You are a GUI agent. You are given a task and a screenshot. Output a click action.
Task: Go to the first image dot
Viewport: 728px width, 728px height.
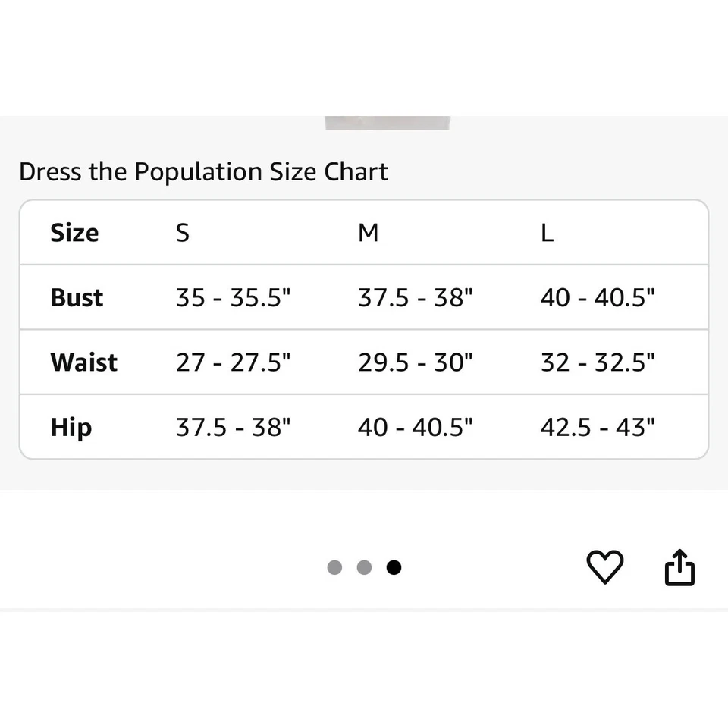[x=334, y=567]
